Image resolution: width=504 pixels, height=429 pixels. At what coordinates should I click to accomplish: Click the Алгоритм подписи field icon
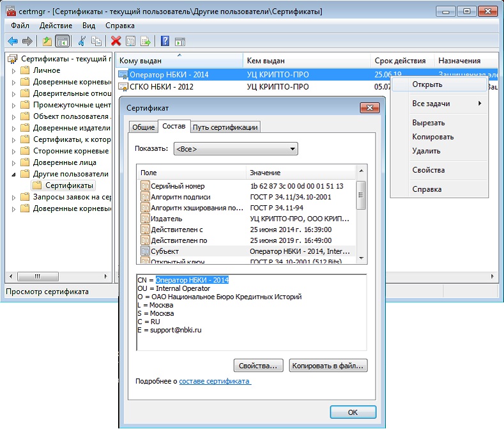pos(145,197)
